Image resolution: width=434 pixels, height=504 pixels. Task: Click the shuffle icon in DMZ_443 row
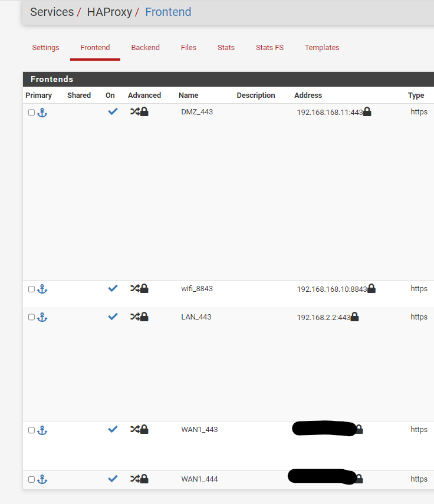(134, 111)
